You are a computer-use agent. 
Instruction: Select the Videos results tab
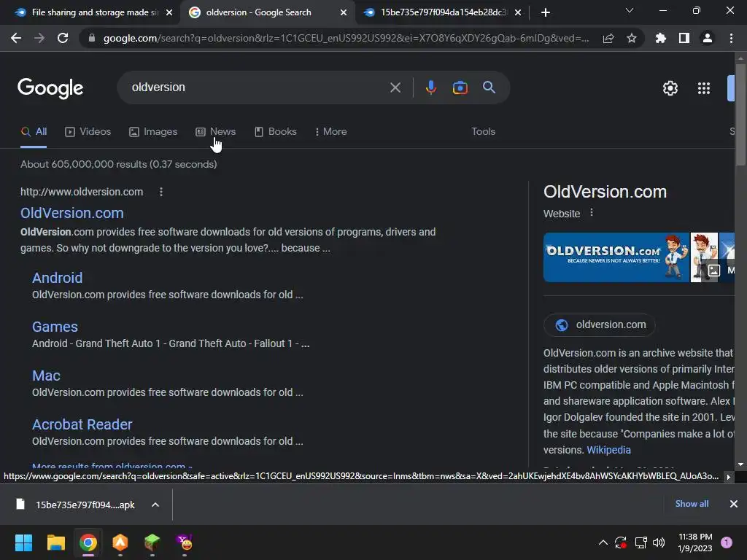[x=88, y=132]
